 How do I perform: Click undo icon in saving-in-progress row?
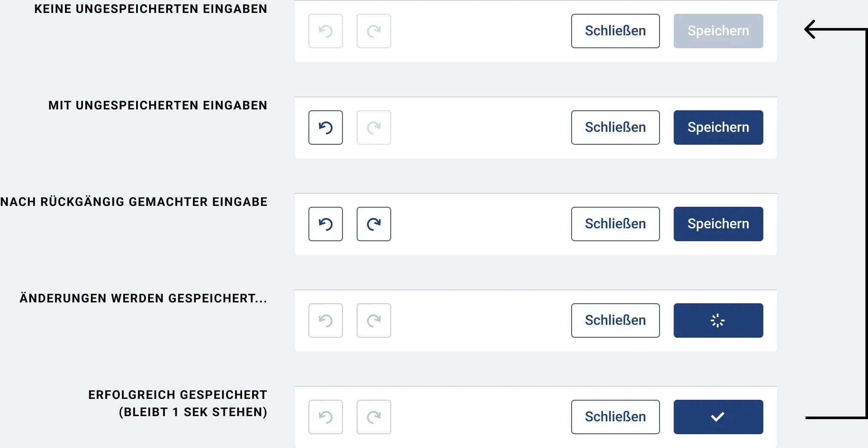coord(326,320)
